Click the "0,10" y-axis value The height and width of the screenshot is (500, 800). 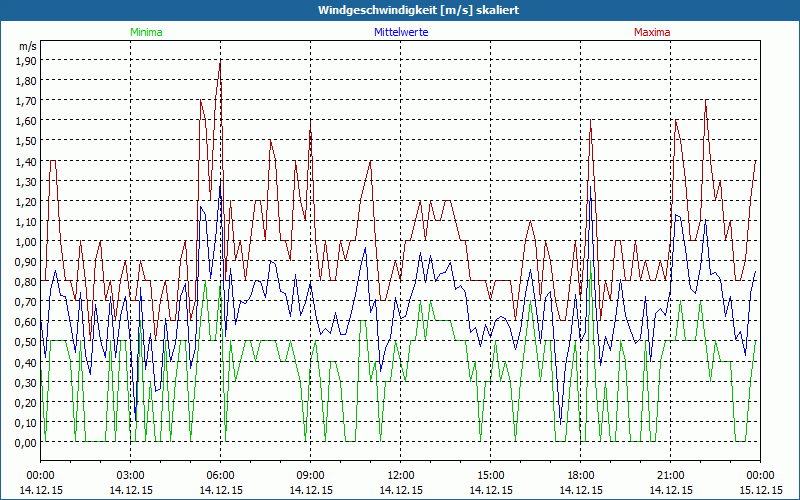[x=26, y=422]
